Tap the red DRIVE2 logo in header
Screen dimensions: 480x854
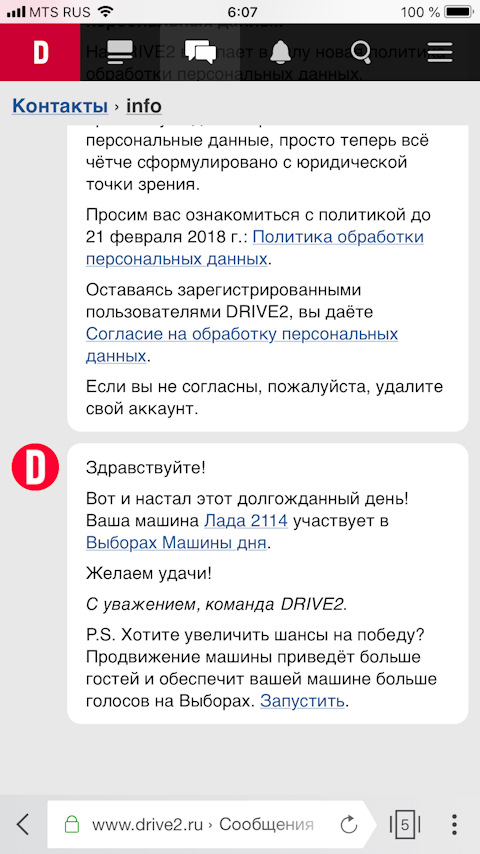tap(40, 53)
